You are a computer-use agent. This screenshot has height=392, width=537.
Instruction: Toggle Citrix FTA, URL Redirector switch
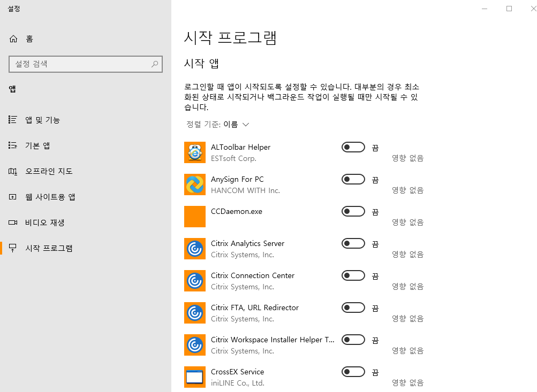353,308
